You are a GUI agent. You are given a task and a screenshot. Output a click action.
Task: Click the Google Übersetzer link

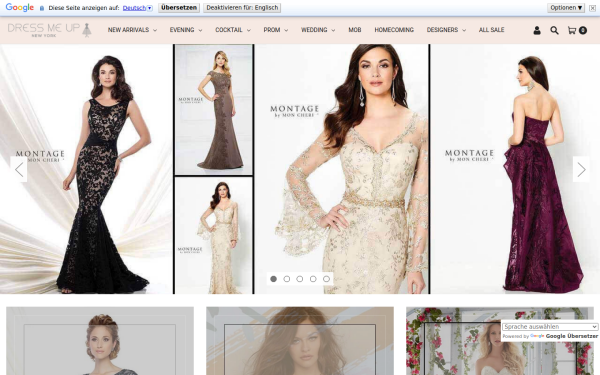pos(564,336)
